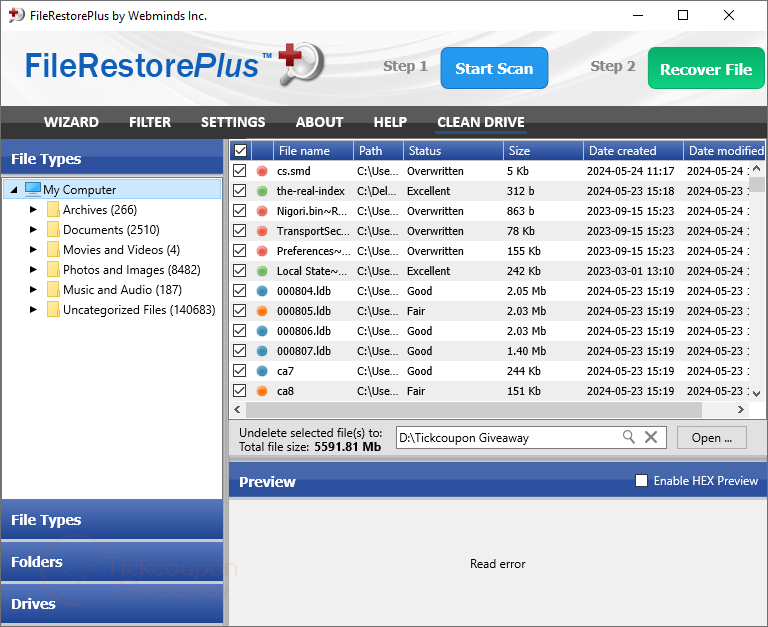The height and width of the screenshot is (627, 768).
Task: Open the WIZARD menu
Action: click(x=72, y=122)
